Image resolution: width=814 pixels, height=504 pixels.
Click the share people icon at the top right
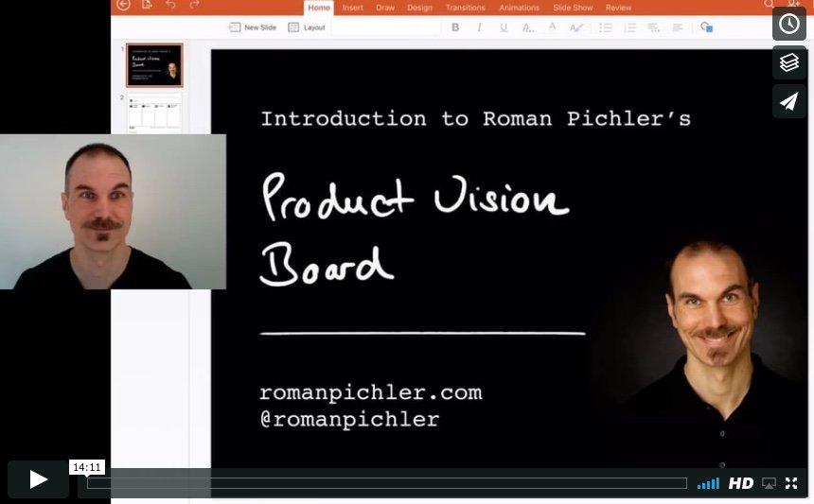pyautogui.click(x=794, y=3)
